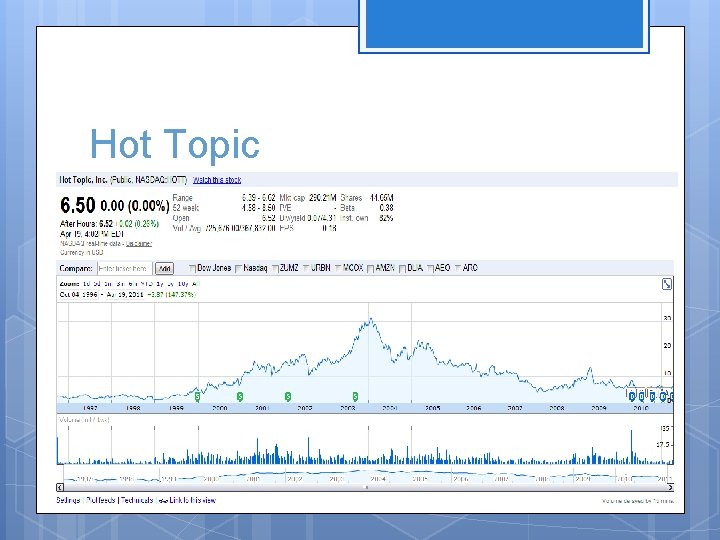The image size is (720, 540).
Task: Open the Disclaimer link
Action: (139, 243)
